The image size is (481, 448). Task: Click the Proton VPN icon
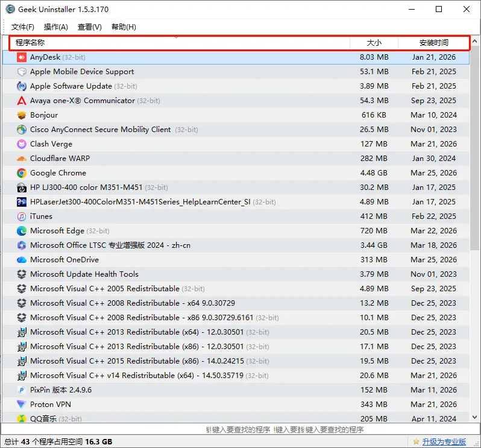point(22,405)
